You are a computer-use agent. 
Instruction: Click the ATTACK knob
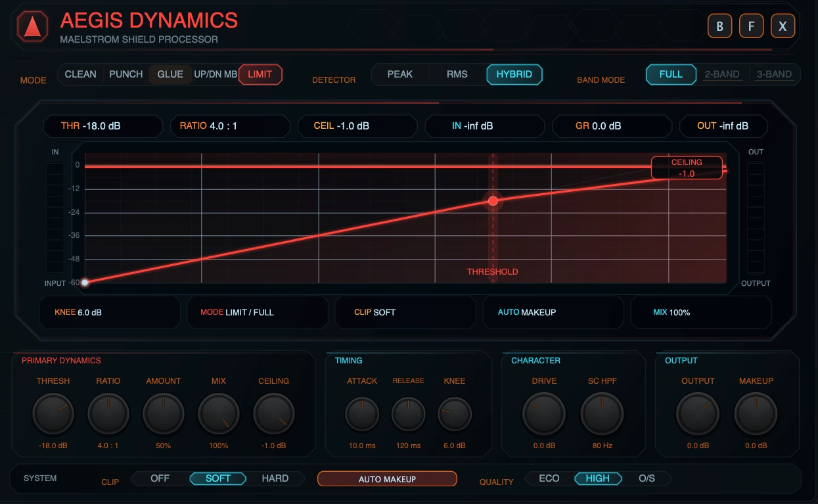[362, 414]
